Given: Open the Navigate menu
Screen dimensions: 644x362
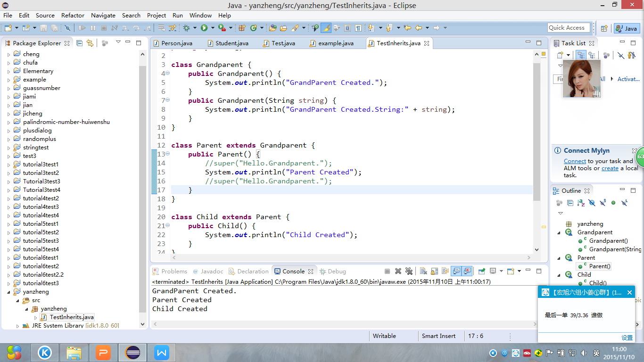Looking at the screenshot, I should [x=103, y=15].
